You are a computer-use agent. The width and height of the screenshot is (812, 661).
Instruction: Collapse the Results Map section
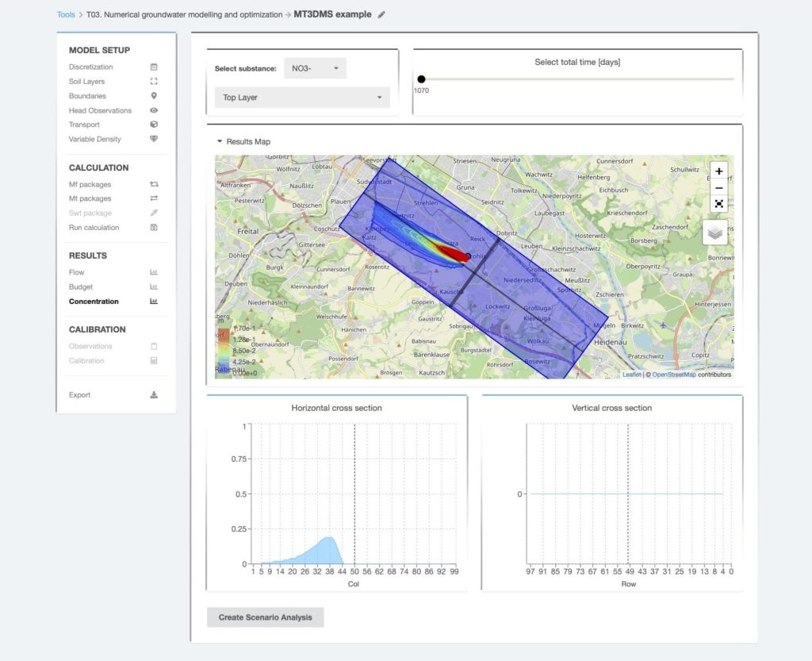pos(220,141)
